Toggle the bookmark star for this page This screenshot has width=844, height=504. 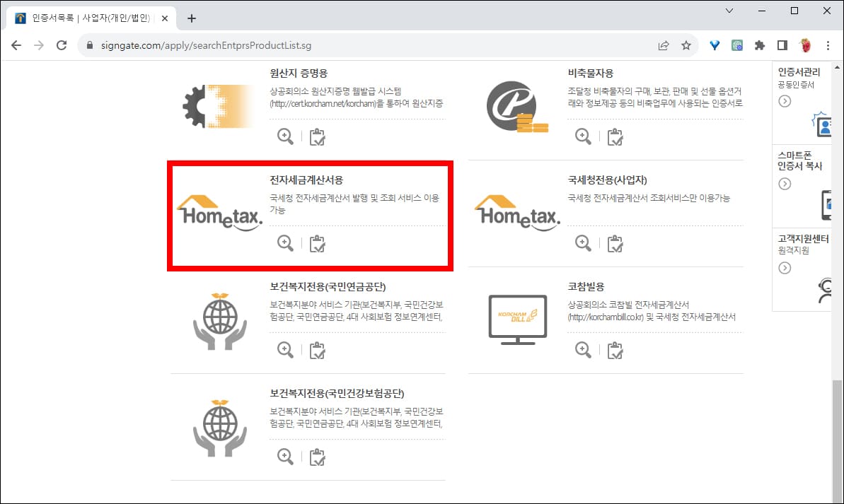pos(686,45)
